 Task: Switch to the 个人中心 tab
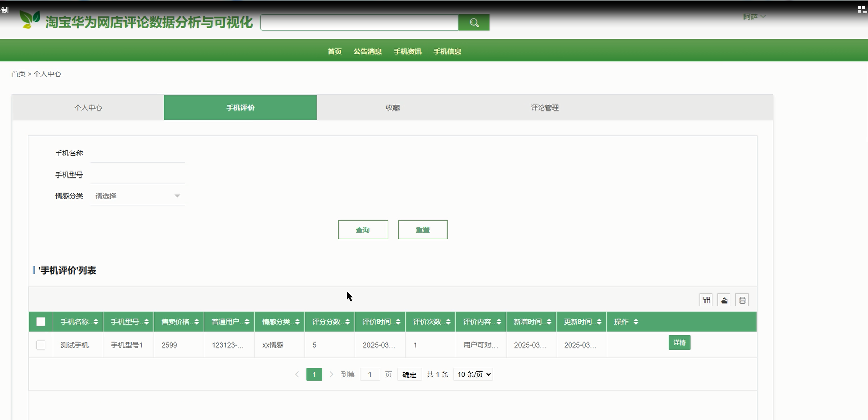[88, 108]
